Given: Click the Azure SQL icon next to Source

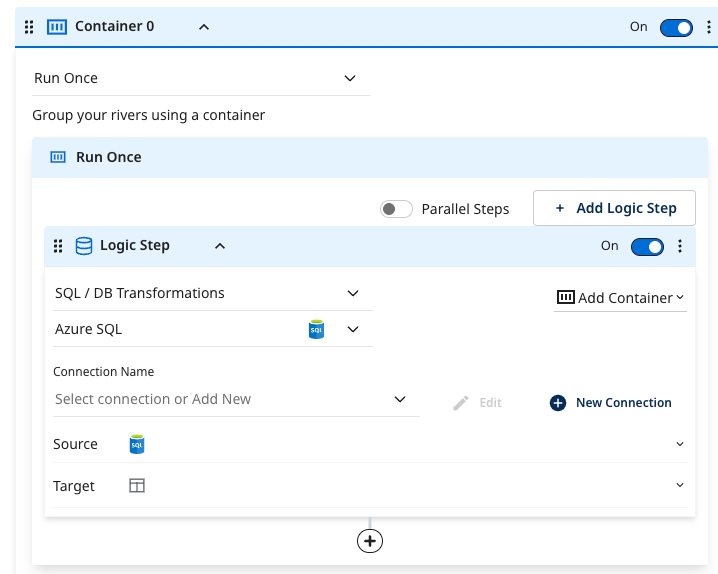Looking at the screenshot, I should coord(137,444).
